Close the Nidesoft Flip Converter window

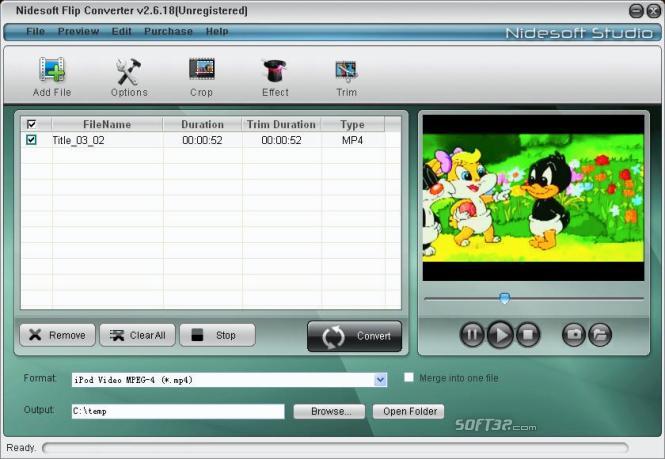point(654,11)
